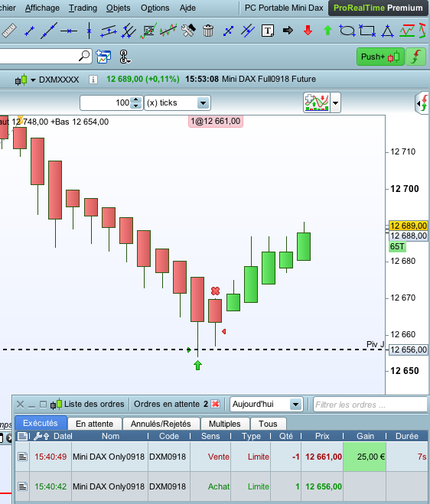Screen dimensions: 430x504
Task: Click the Prix column header
Action: 322,436
